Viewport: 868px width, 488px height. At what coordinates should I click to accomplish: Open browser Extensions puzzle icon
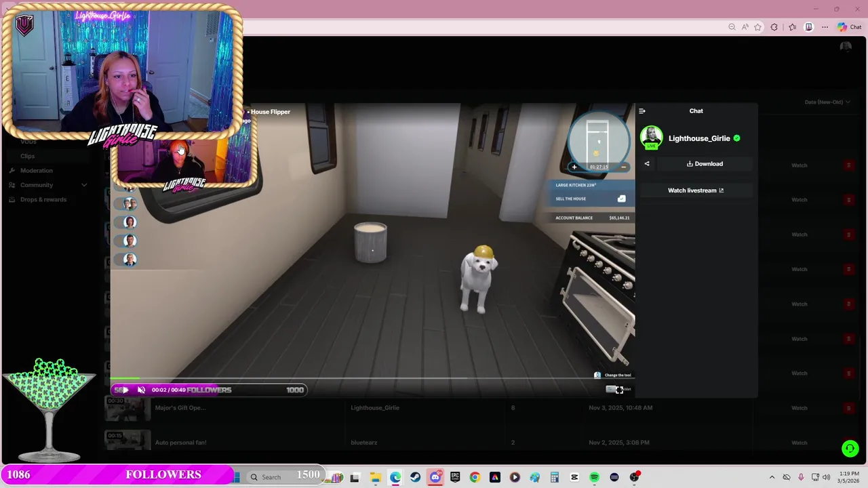coord(774,27)
